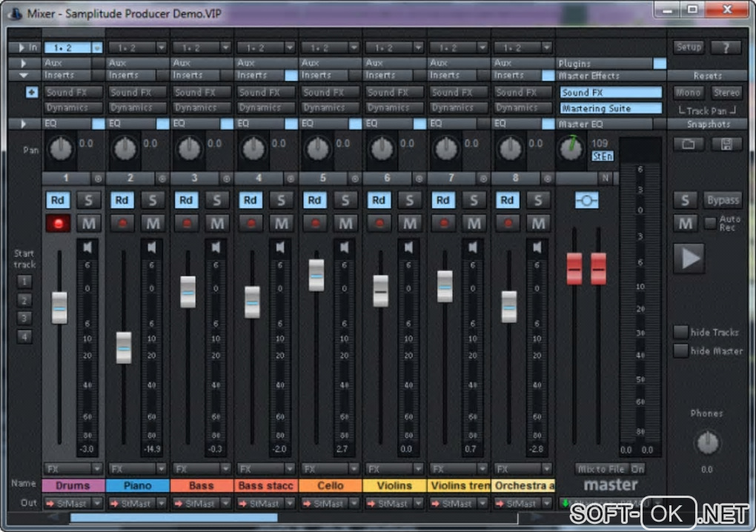Click master N button
The image size is (756, 532).
click(x=605, y=179)
